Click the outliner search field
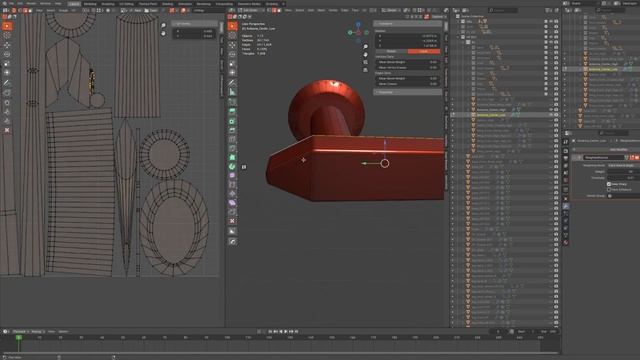 [503, 10]
